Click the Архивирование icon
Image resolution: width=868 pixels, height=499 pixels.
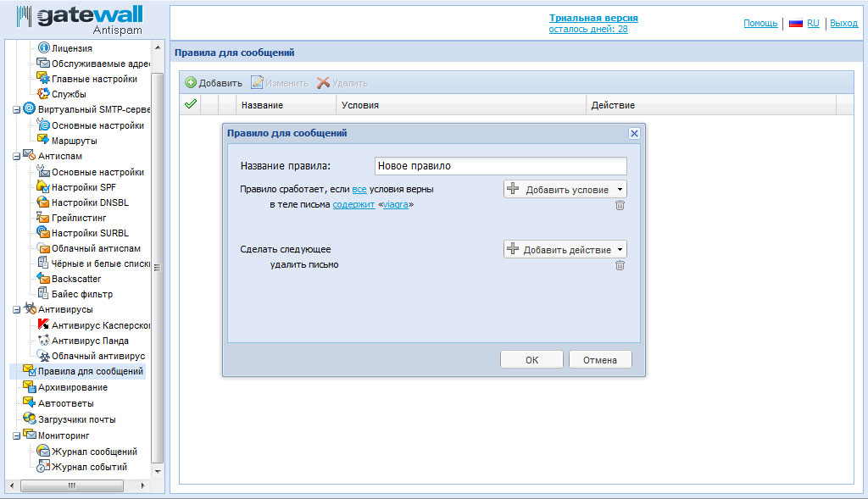coord(30,386)
